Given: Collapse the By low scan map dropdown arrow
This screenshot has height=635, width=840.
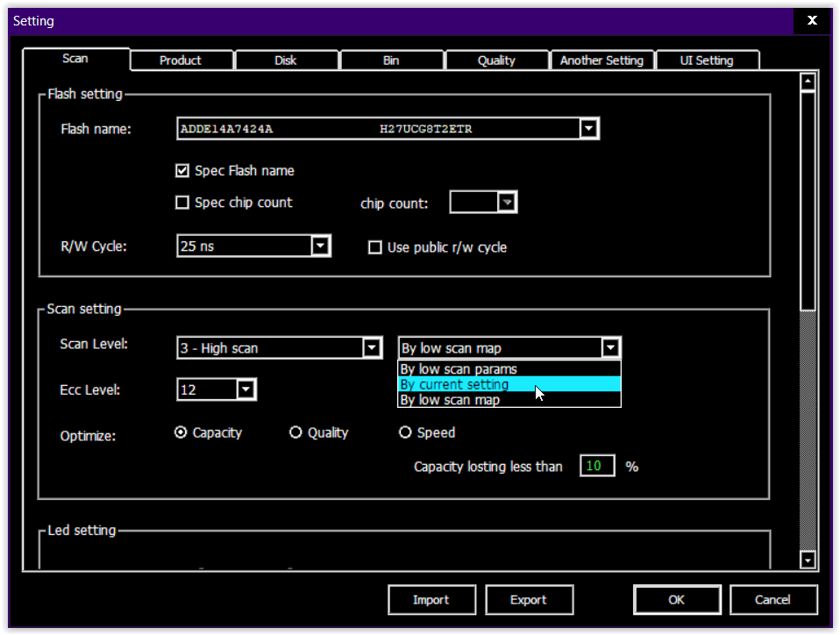Looking at the screenshot, I should [611, 347].
